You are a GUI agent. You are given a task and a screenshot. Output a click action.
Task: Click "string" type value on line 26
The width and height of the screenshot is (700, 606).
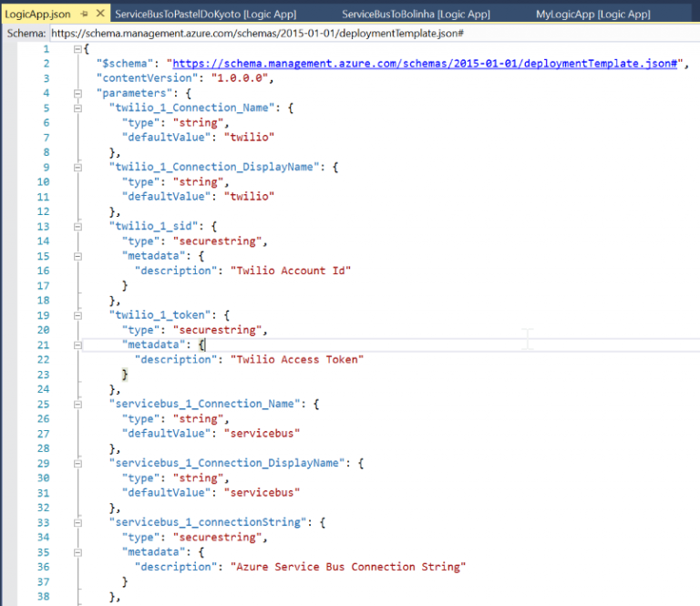tap(198, 419)
